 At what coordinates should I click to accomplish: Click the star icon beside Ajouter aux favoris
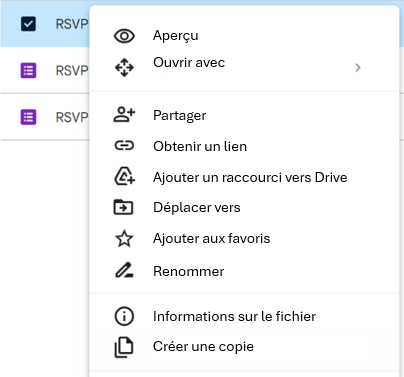click(124, 239)
